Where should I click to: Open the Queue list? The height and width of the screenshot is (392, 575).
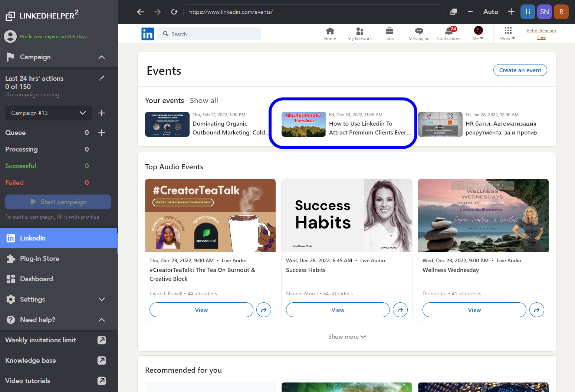point(47,133)
